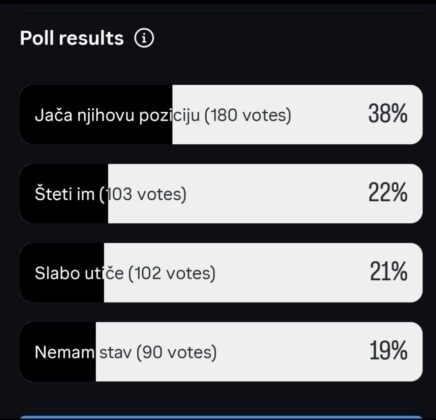This screenshot has width=436, height=420.
Task: Click the dark area left of Poll results heading
Action: [x=9, y=38]
